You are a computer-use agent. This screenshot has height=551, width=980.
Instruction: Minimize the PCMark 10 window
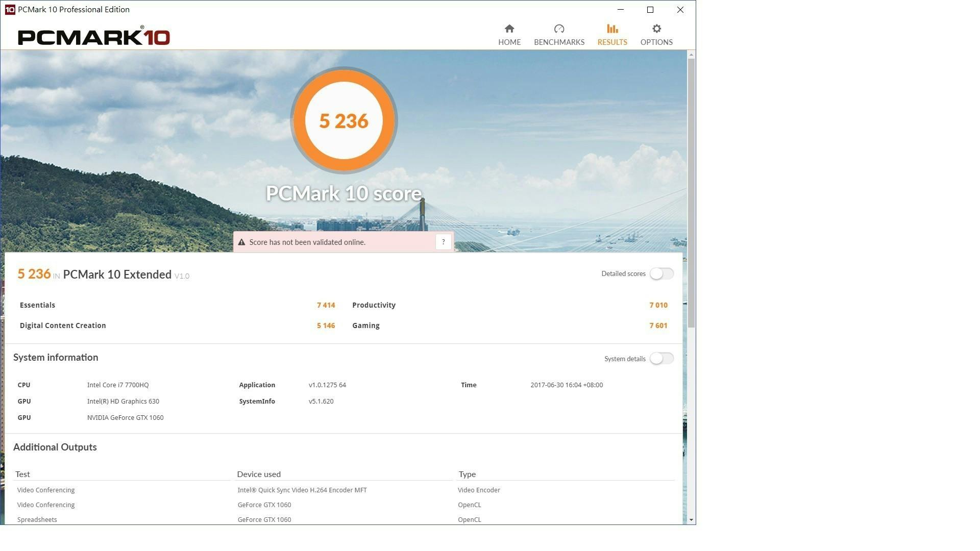pyautogui.click(x=621, y=10)
